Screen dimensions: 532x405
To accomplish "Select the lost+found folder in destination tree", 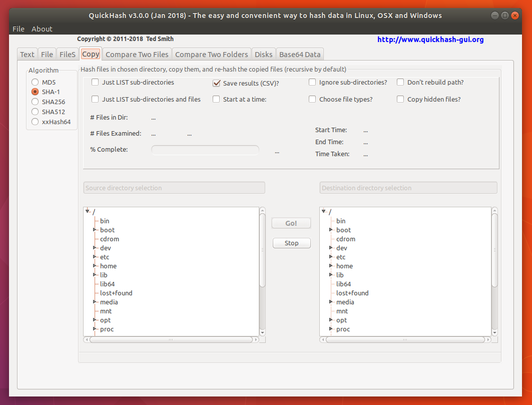I will [352, 293].
